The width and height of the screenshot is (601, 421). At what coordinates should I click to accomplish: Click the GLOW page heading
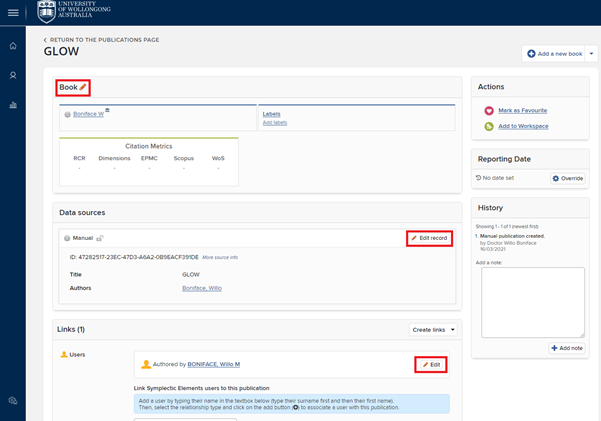[x=61, y=51]
